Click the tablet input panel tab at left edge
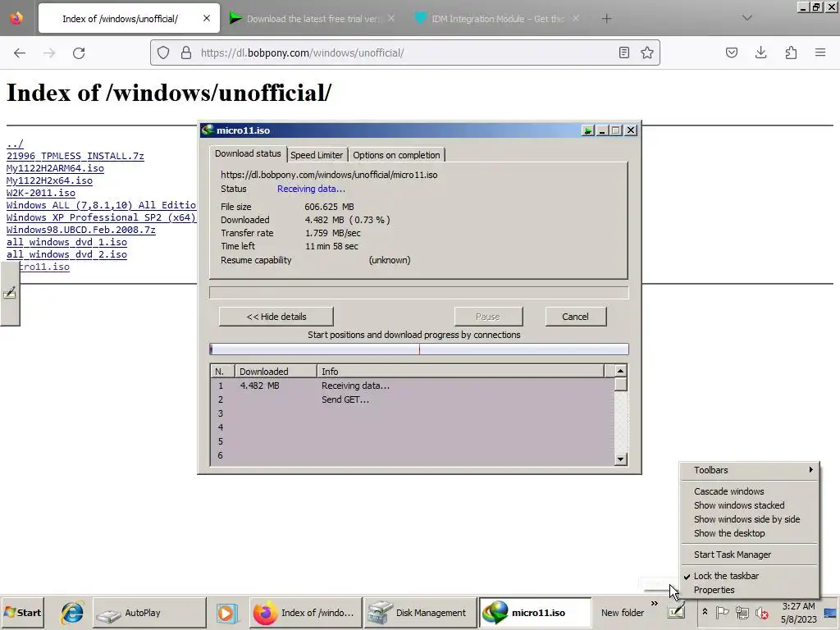The image size is (840, 630). click(x=10, y=293)
